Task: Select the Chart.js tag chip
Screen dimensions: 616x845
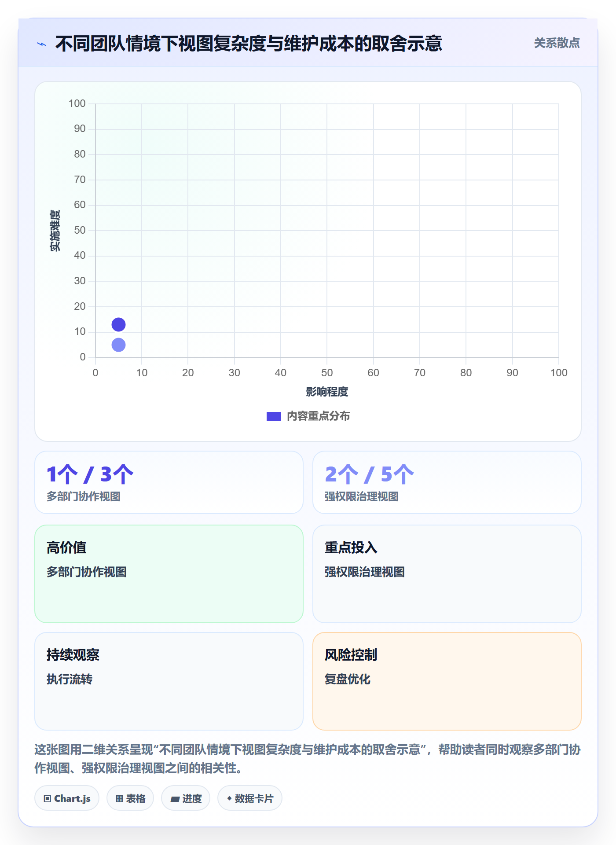Action: (67, 798)
